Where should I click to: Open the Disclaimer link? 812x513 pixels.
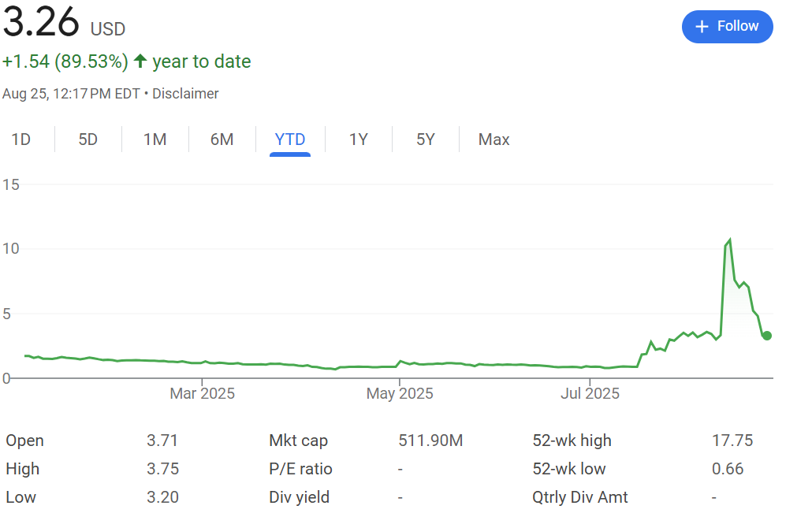click(185, 94)
